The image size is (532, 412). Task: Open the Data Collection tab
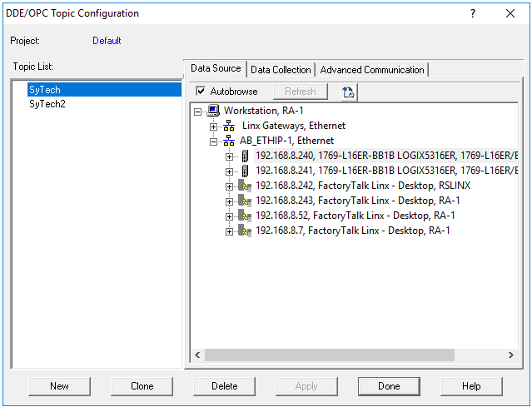pos(281,70)
